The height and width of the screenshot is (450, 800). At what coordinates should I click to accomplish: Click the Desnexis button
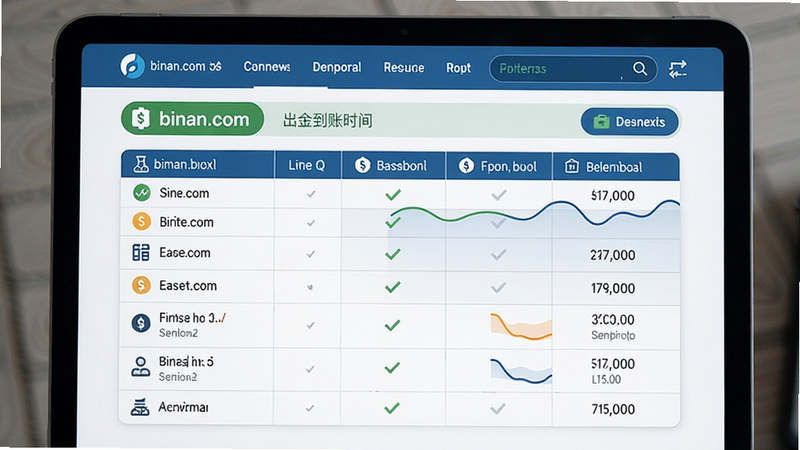[x=630, y=122]
